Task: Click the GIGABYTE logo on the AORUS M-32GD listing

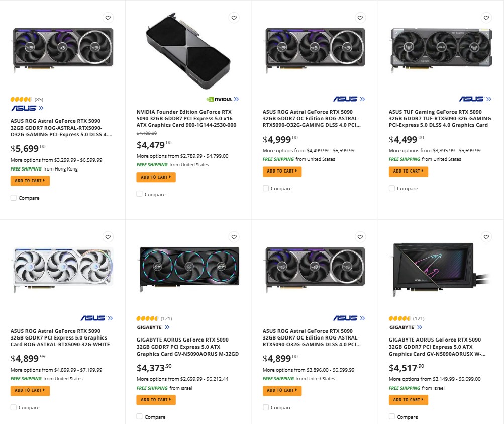Action: [x=151, y=327]
